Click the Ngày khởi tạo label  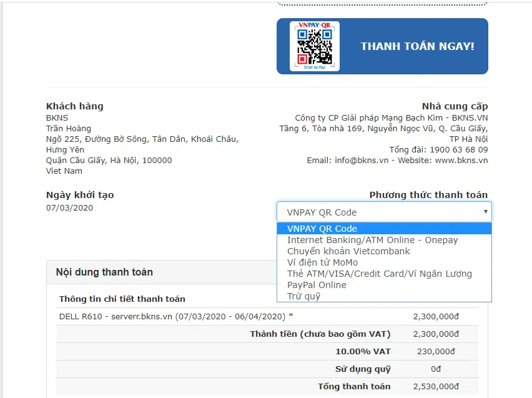80,196
